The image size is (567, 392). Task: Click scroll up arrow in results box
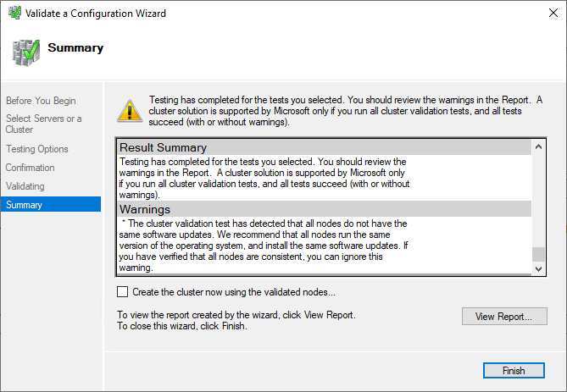click(x=539, y=147)
